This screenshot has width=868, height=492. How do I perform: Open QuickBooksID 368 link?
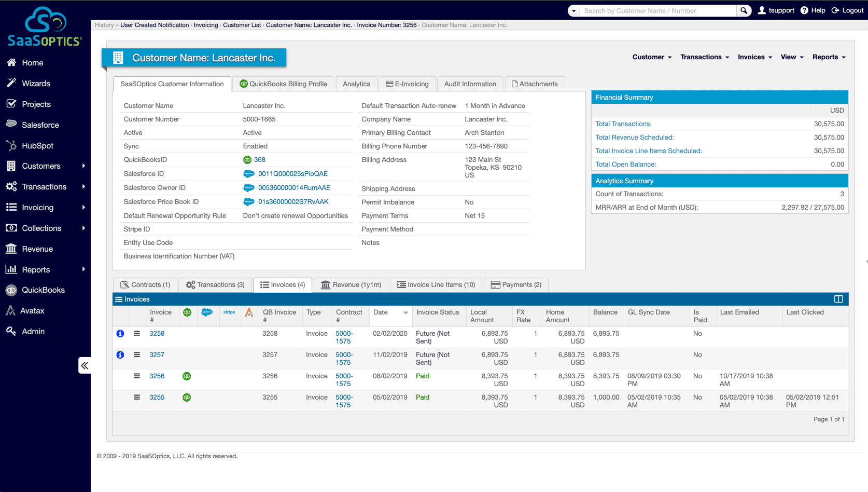pos(260,160)
